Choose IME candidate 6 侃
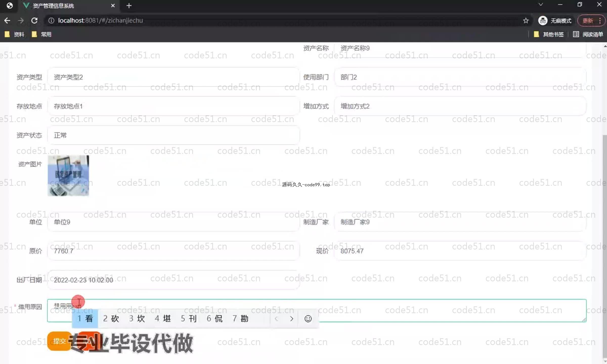Viewport: 607px width, 364px height. [214, 318]
